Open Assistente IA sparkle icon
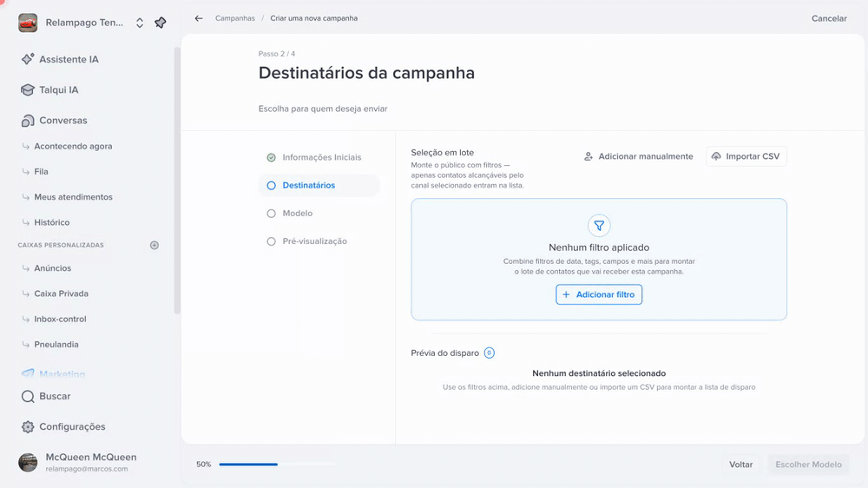 28,59
